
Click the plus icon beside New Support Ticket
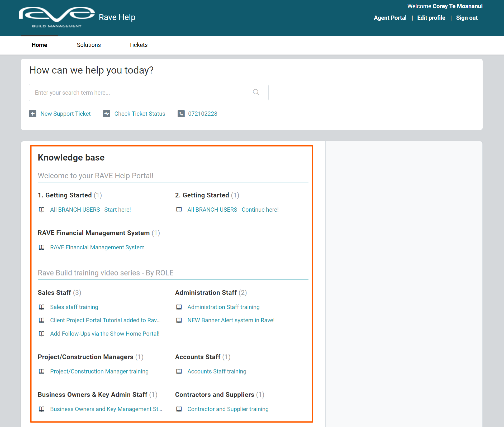pyautogui.click(x=33, y=114)
